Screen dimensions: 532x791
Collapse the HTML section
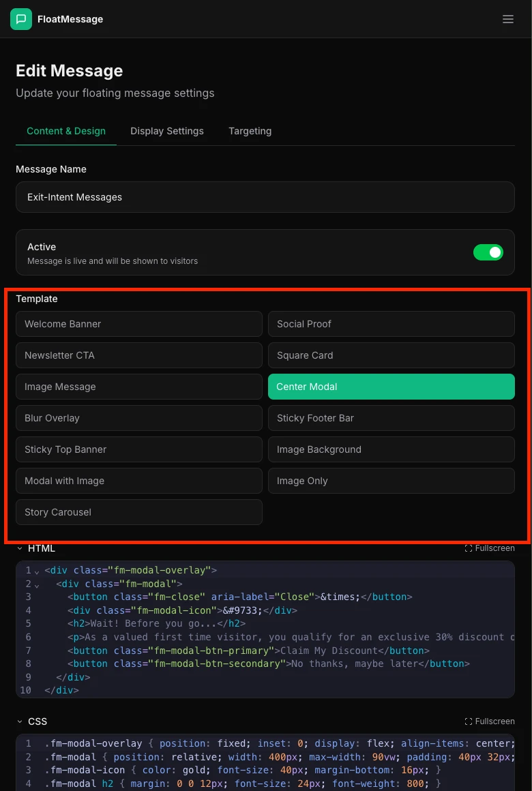click(20, 548)
